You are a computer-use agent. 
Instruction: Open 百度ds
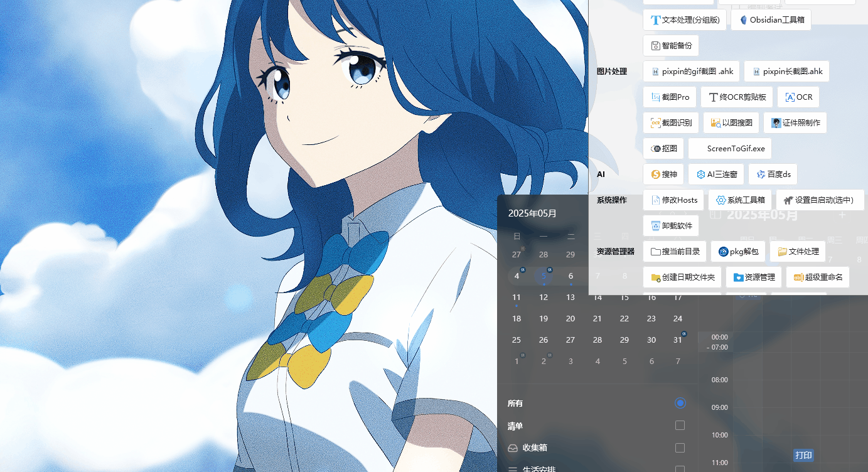click(773, 174)
